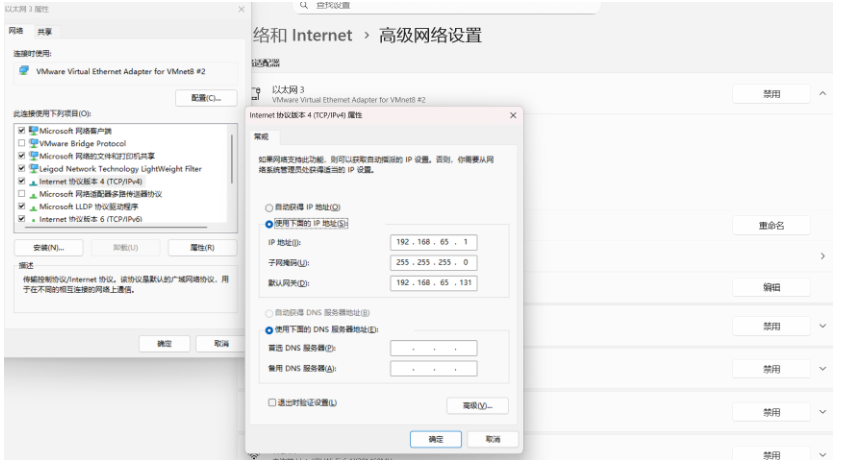
Task: Click the 卸载(U) button
Action: coord(126,248)
